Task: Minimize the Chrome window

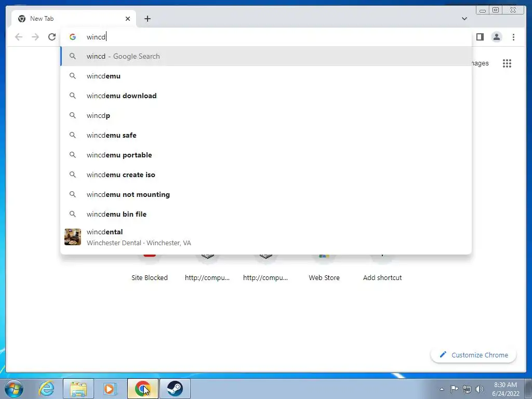Action: [x=483, y=10]
